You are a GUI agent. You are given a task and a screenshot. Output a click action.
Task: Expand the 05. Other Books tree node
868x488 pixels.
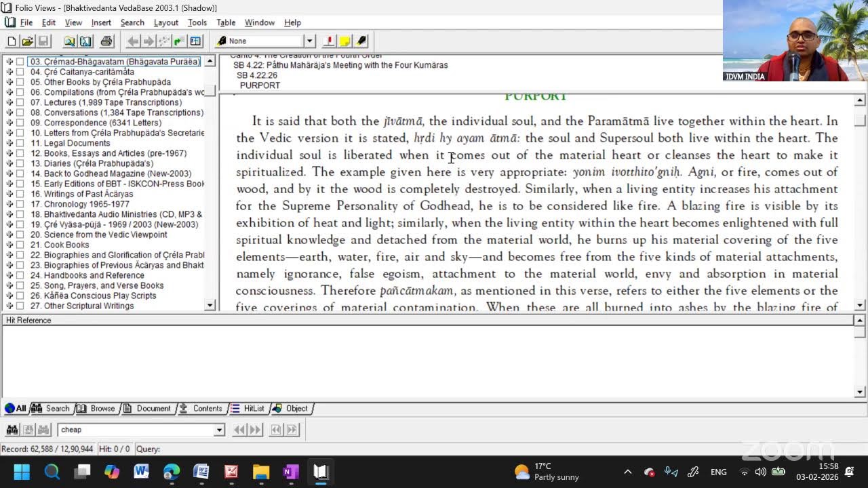point(9,82)
